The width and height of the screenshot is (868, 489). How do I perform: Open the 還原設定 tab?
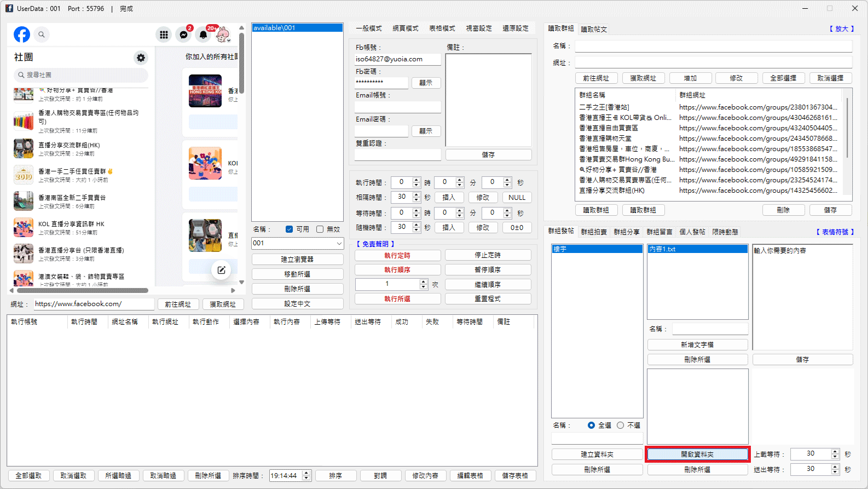(x=516, y=28)
